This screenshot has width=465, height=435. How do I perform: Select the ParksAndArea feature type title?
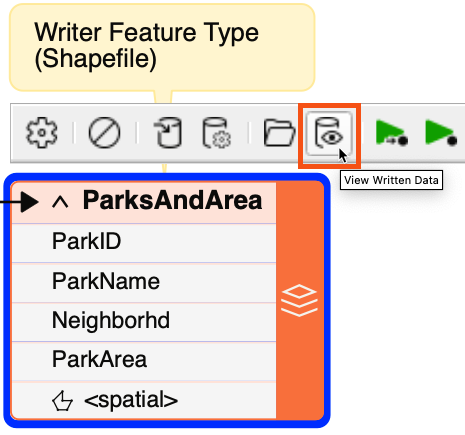(x=172, y=200)
